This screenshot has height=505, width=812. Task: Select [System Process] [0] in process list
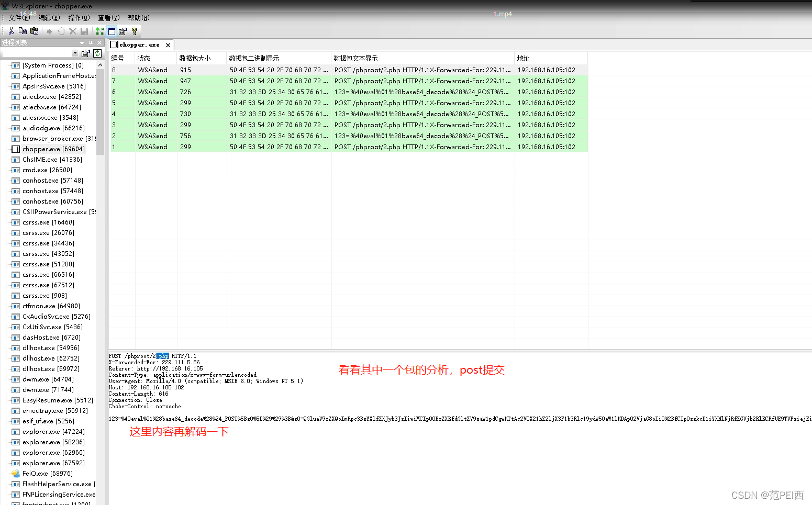tap(53, 65)
